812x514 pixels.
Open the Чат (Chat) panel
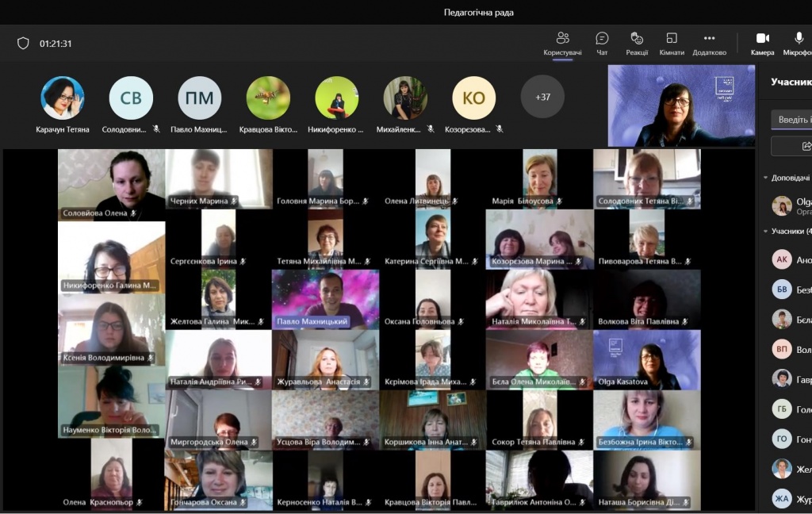tap(602, 43)
